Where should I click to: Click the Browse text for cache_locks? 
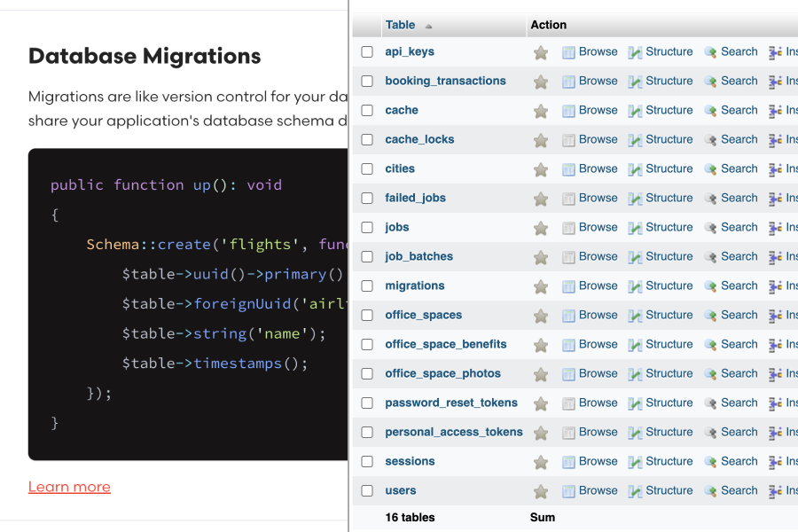(x=598, y=139)
